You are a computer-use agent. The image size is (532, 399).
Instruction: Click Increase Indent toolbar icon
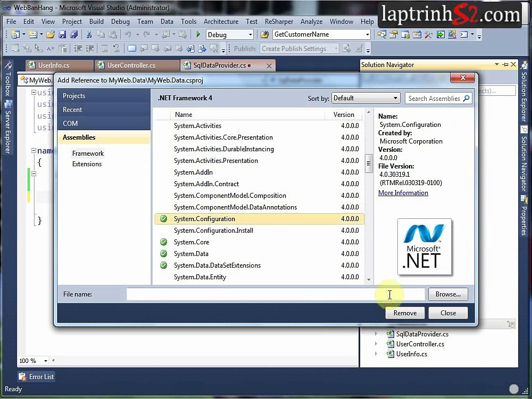click(x=90, y=49)
